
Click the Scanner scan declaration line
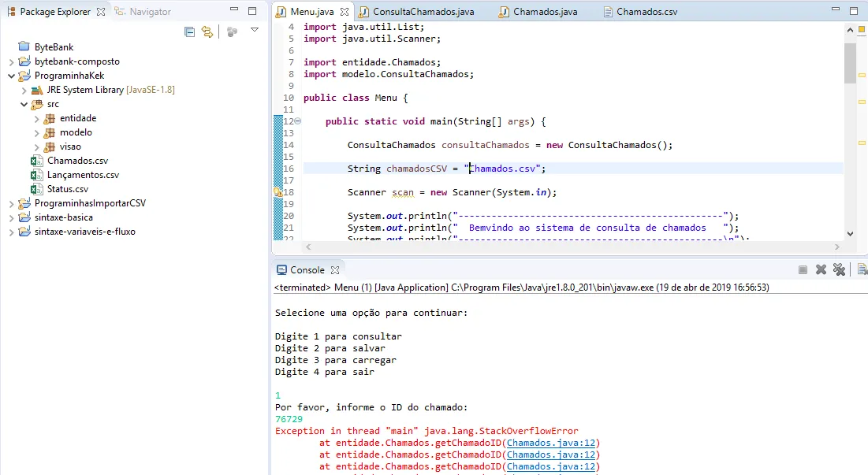pos(452,192)
